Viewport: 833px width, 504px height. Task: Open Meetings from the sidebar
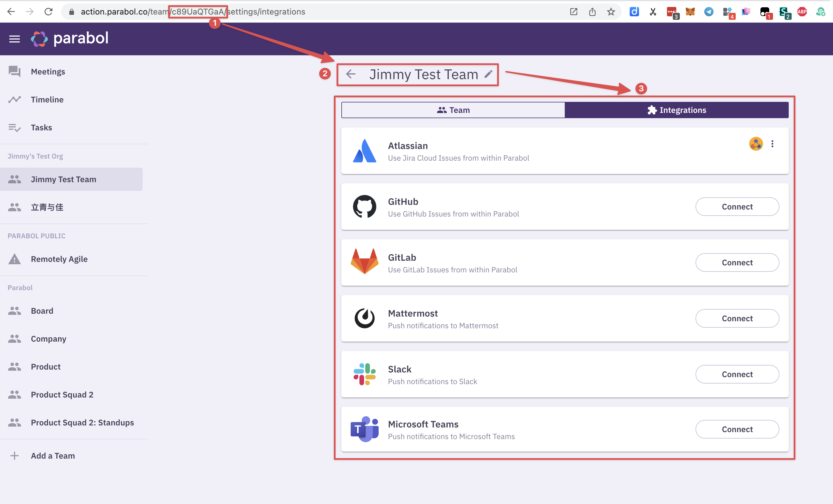(x=48, y=71)
